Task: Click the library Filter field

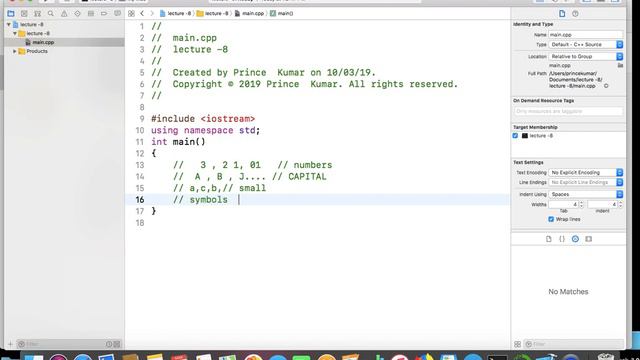Action: click(x=574, y=344)
